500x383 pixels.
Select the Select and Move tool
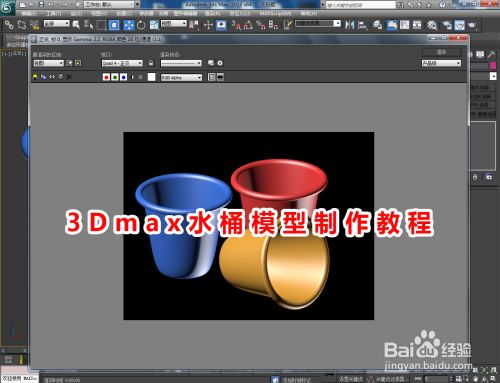coord(129,25)
